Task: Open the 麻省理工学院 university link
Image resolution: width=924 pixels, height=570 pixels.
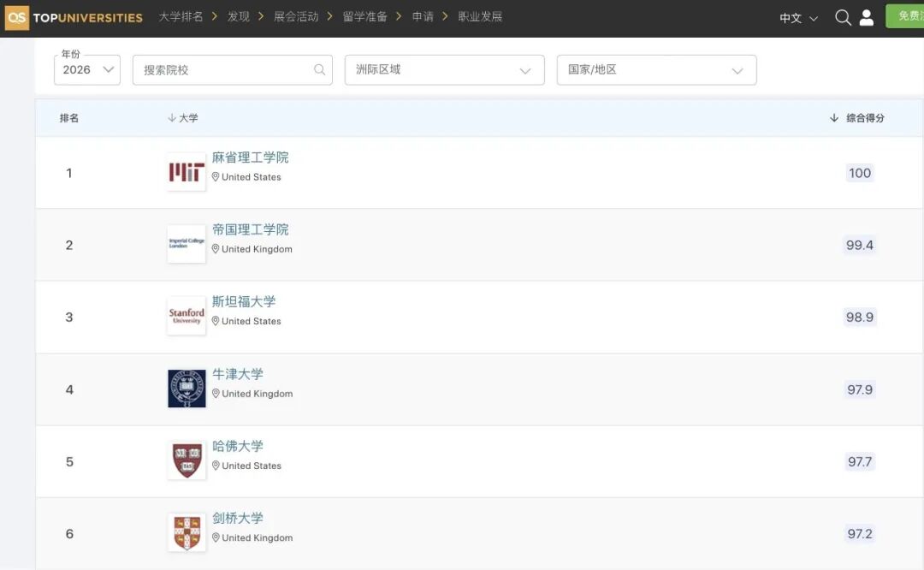Action: (251, 157)
